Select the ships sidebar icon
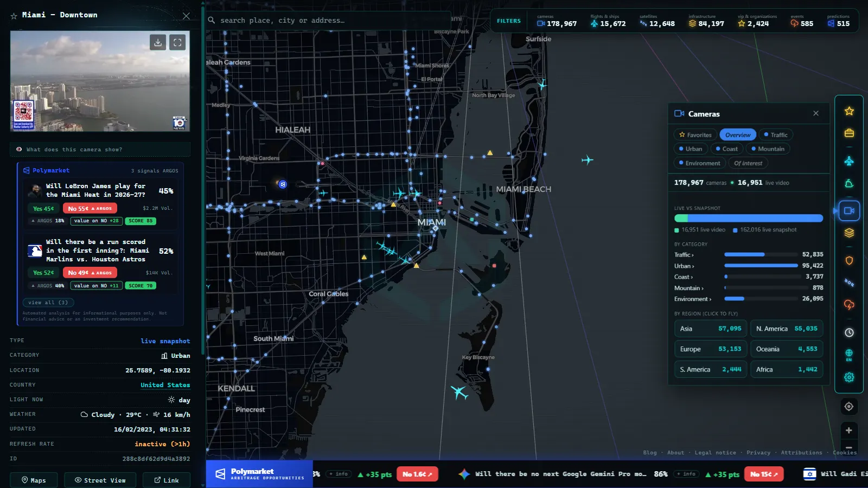Viewport: 868px width, 488px height. (849, 183)
